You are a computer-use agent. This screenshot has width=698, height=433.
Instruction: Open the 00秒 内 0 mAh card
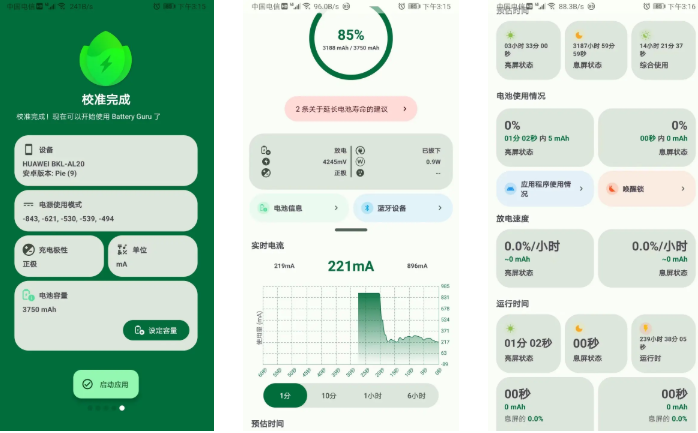coord(646,138)
